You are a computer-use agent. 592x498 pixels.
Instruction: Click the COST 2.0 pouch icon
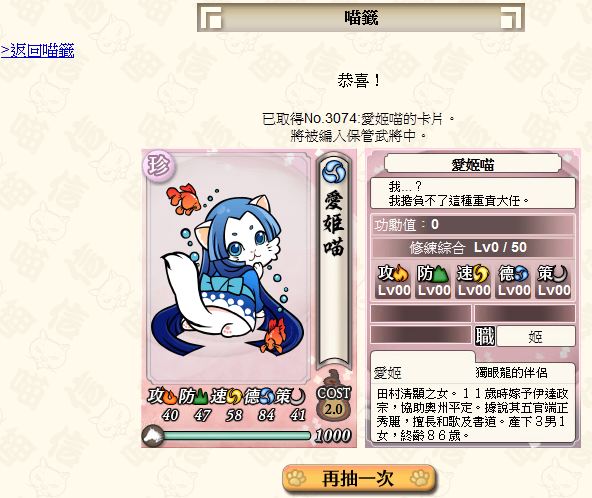pos(334,396)
